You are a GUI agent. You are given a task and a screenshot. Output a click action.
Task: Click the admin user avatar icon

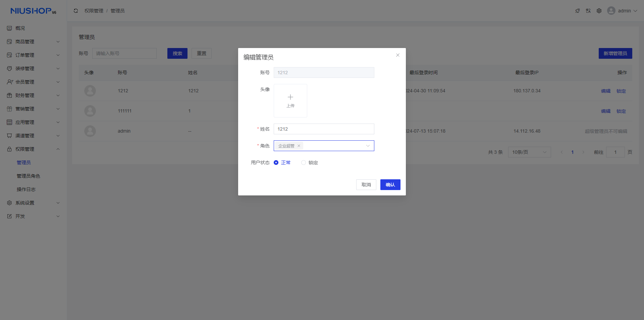611,11
